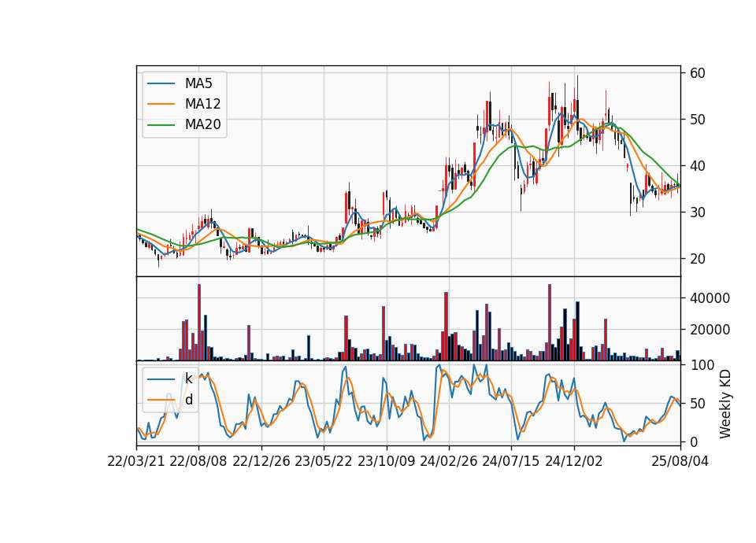This screenshot has width=756, height=543.
Task: Click the volume axis value 20000
Action: pyautogui.click(x=710, y=330)
